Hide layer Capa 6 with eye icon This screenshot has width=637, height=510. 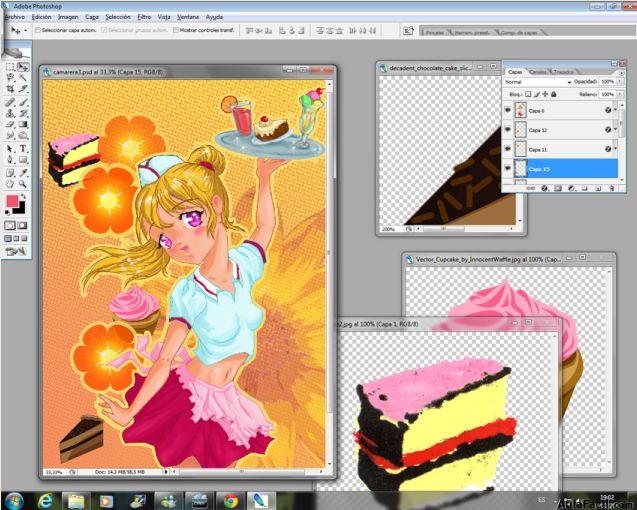(x=508, y=110)
